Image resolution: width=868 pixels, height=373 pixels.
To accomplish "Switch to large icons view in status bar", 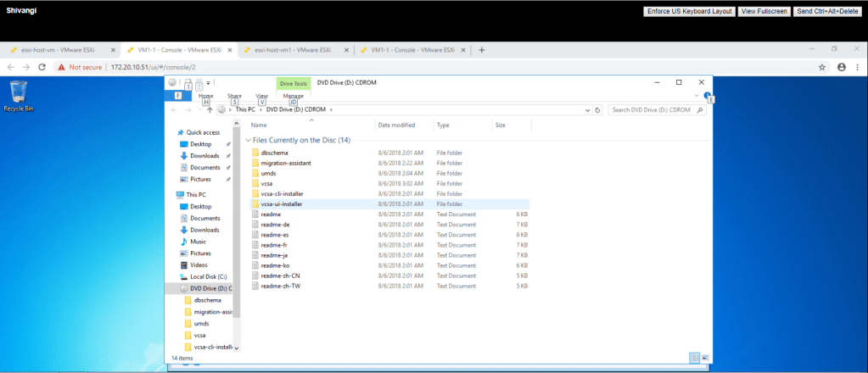I will point(706,359).
